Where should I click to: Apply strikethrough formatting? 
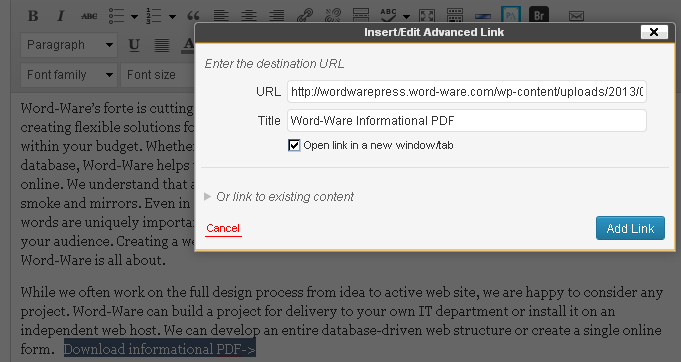click(x=89, y=16)
